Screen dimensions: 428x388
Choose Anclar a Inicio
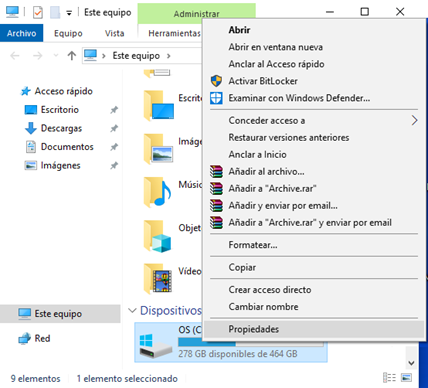(x=313, y=154)
